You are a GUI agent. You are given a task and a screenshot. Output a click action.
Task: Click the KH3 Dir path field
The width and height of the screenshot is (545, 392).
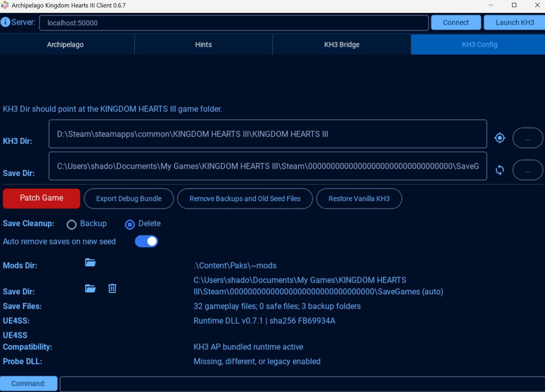tap(268, 134)
